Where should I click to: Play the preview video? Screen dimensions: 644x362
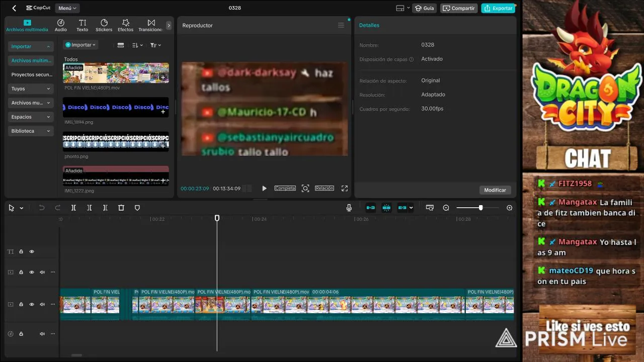click(264, 189)
